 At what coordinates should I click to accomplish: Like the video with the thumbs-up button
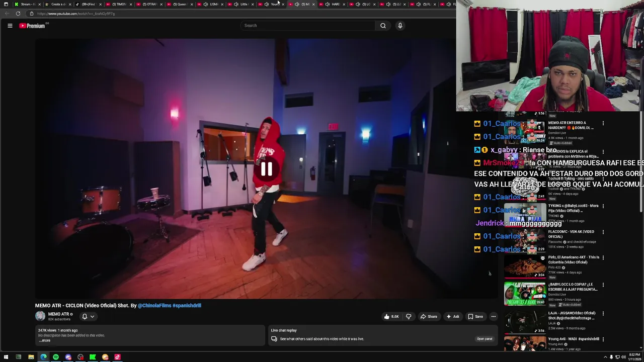[391, 316]
